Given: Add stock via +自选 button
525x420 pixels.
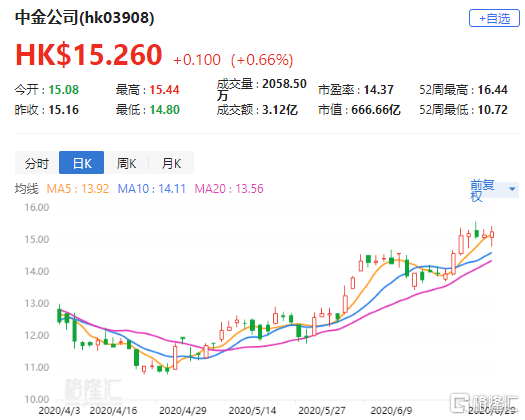Looking at the screenshot, I should click(x=494, y=18).
